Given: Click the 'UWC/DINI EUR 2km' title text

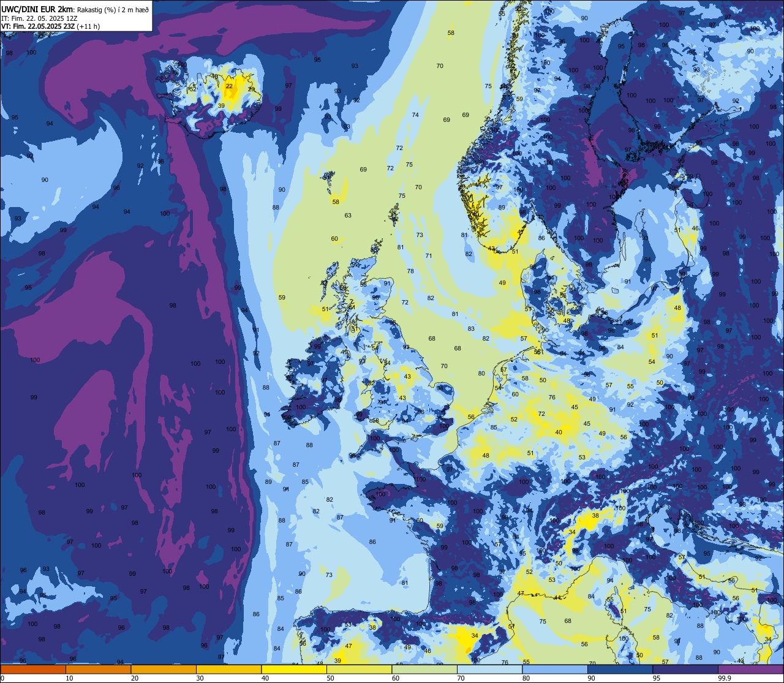Looking at the screenshot, I should pyautogui.click(x=37, y=9).
